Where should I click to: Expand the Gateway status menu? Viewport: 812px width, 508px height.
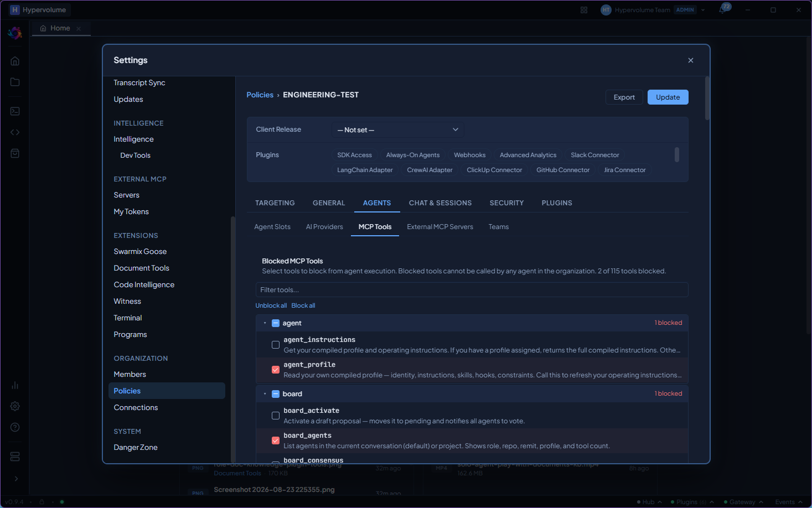pos(743,502)
